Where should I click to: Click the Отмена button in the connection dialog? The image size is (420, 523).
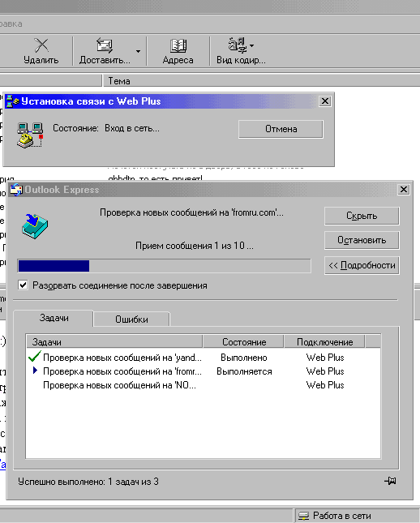(281, 129)
